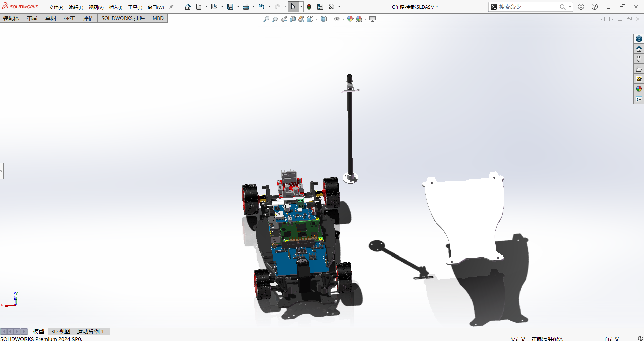Switch to 评估 ribbon tab
Image resolution: width=644 pixels, height=341 pixels.
[88, 18]
